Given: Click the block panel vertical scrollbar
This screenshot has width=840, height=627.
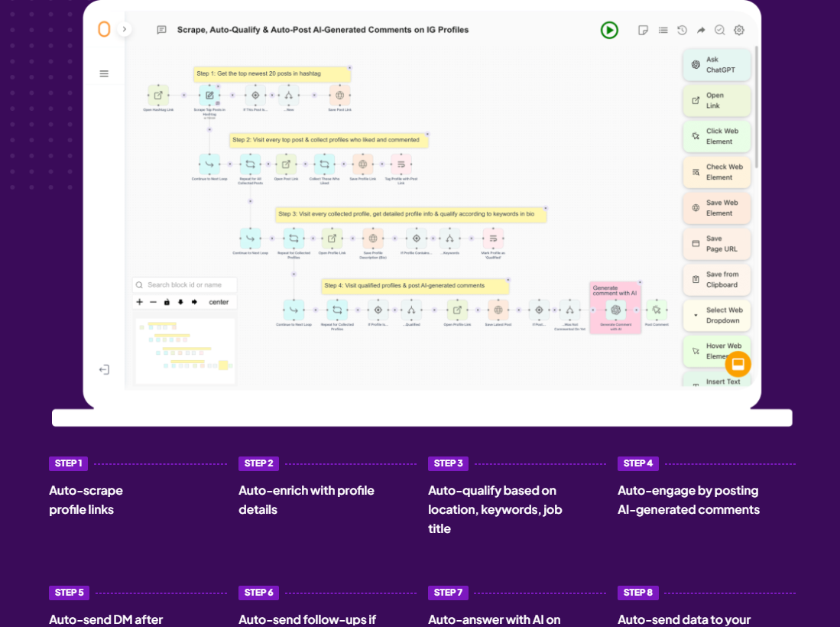Looking at the screenshot, I should [x=756, y=107].
